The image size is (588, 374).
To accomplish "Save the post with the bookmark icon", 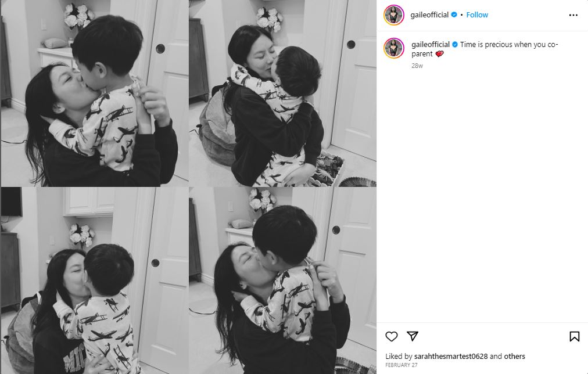I will 574,336.
